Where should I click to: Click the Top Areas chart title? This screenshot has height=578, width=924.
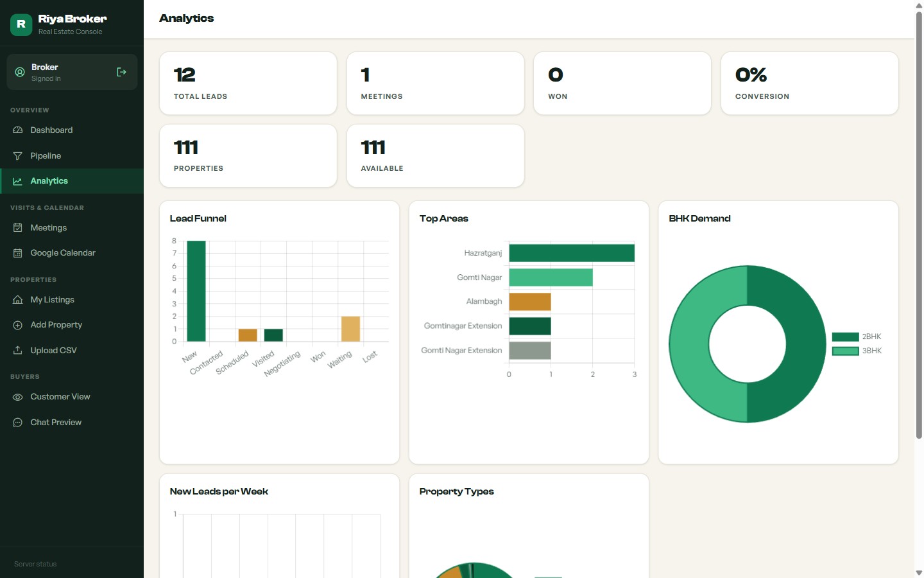tap(444, 218)
